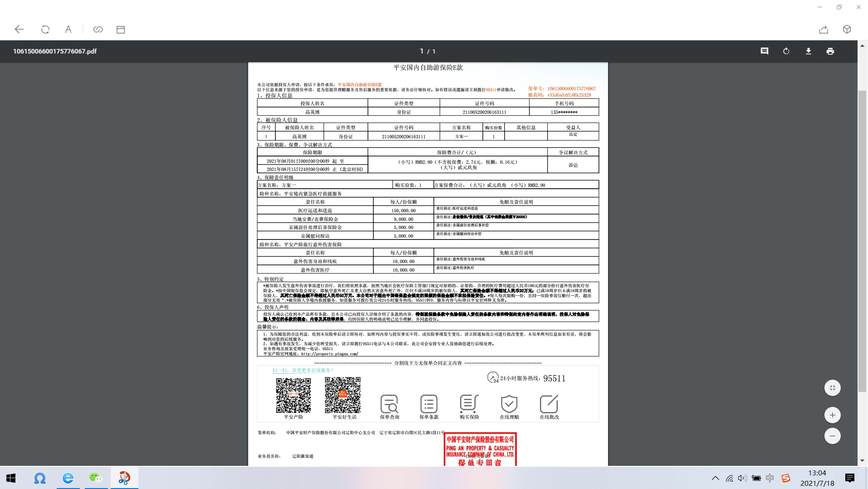Zoom in with the plus button
Viewport: 868px width, 489px height.
(x=833, y=415)
